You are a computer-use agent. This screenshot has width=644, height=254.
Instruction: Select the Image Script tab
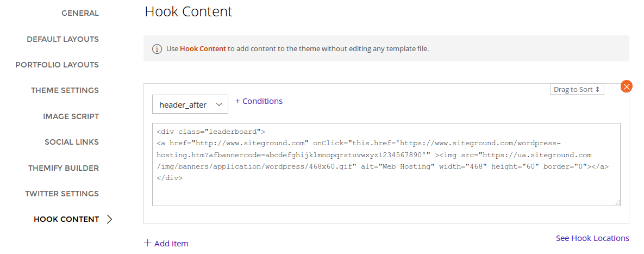coord(71,116)
